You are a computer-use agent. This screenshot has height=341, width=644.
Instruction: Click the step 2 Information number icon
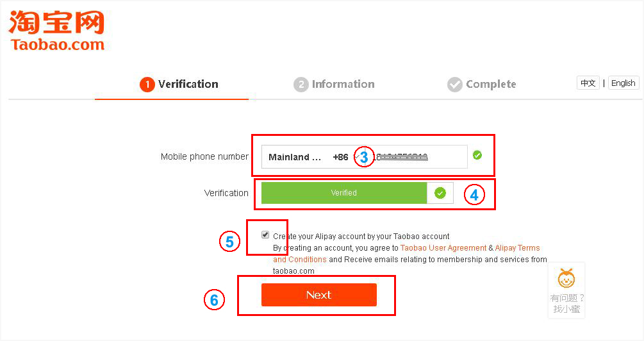(x=301, y=85)
